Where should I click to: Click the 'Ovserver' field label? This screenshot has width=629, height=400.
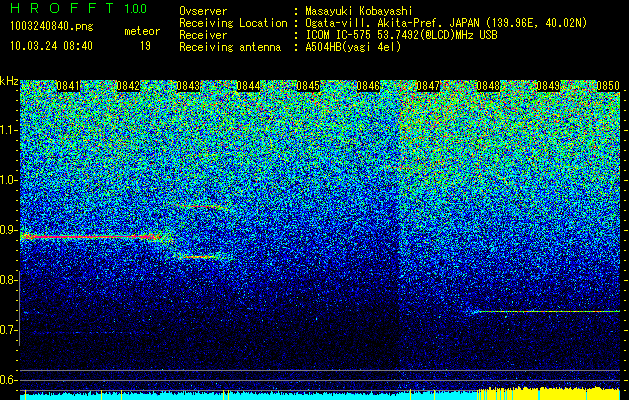pos(203,12)
